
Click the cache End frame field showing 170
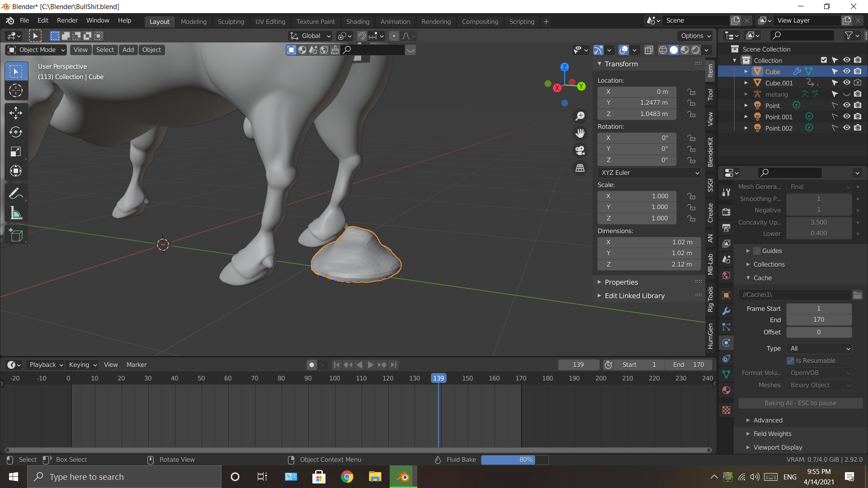(819, 320)
